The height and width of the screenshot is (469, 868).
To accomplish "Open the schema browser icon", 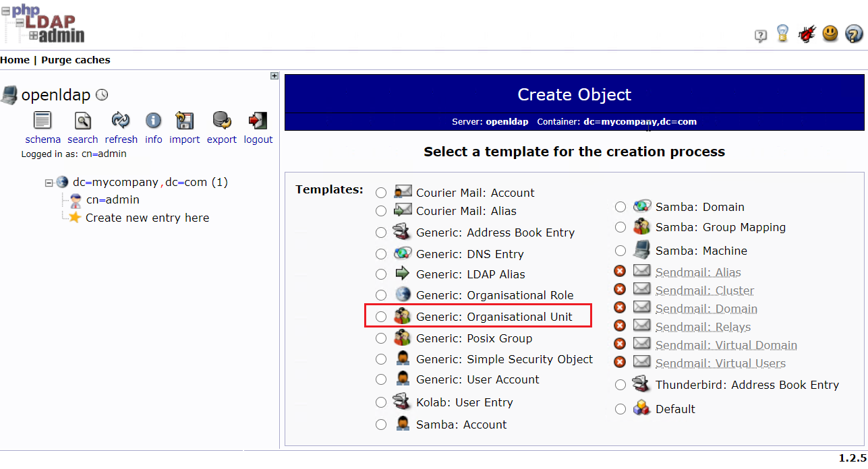I will pyautogui.click(x=42, y=120).
